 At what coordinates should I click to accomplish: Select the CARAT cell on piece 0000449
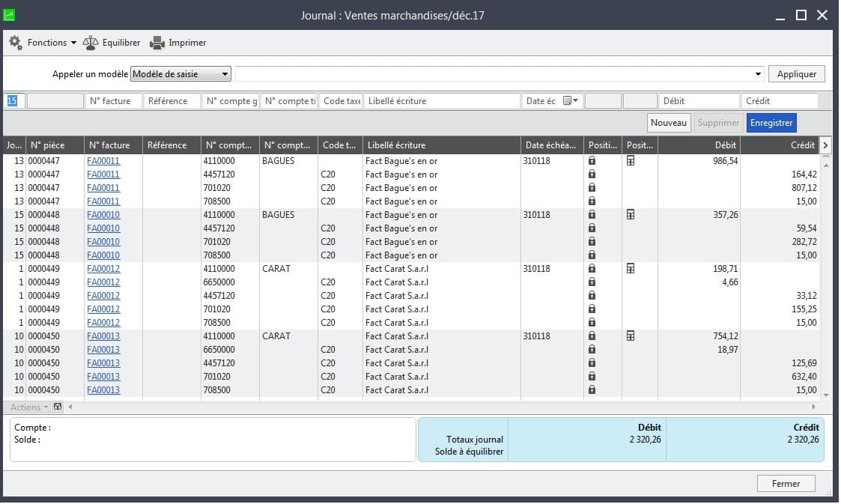[288, 269]
